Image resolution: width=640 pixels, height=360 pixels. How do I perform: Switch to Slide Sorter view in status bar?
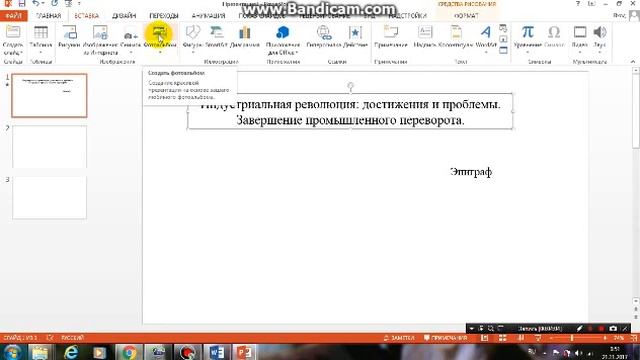[502, 338]
